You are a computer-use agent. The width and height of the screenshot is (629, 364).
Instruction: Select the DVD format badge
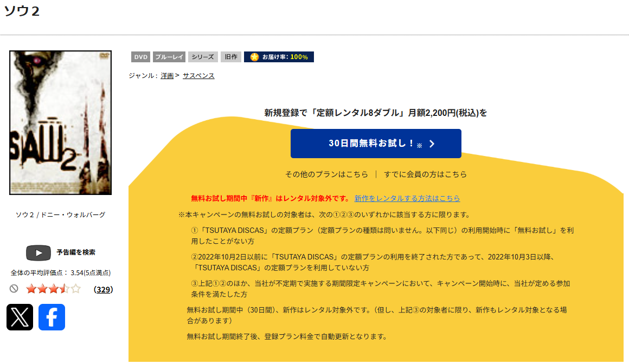pyautogui.click(x=140, y=56)
